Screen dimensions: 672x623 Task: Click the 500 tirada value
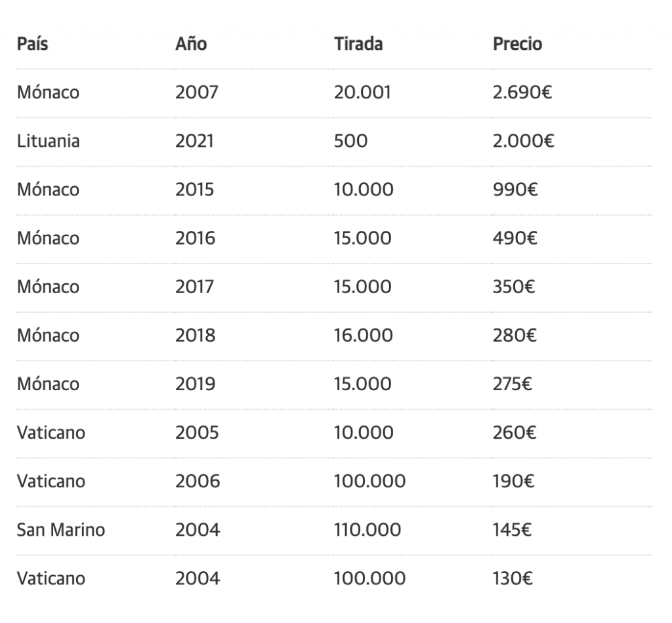(x=350, y=141)
